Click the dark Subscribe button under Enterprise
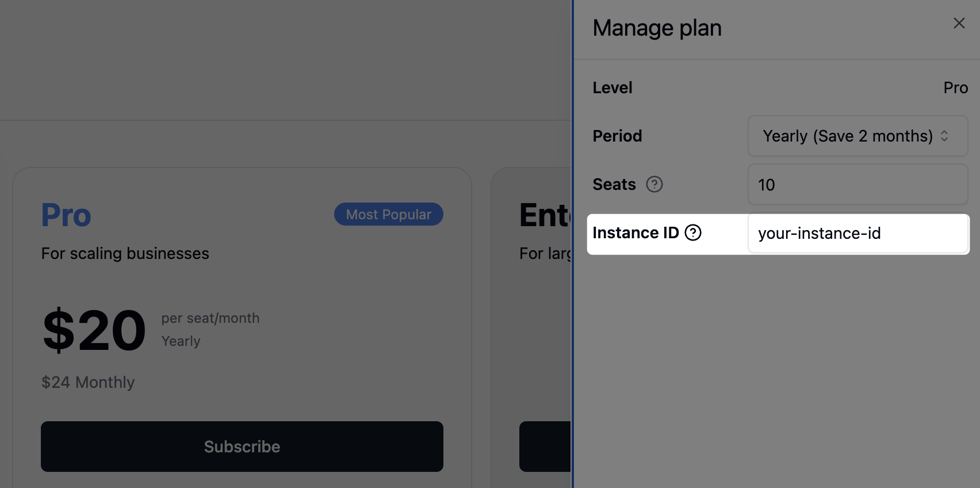Image resolution: width=980 pixels, height=488 pixels. (545, 447)
